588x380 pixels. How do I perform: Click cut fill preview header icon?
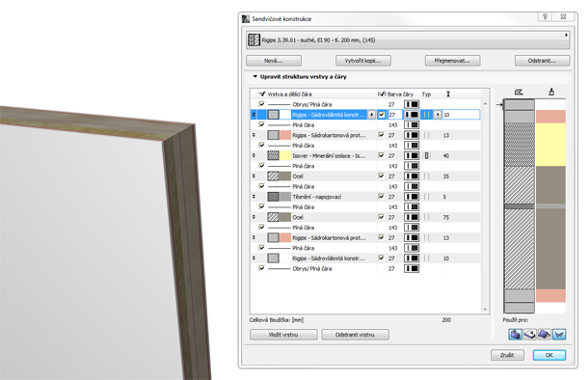pos(519,92)
